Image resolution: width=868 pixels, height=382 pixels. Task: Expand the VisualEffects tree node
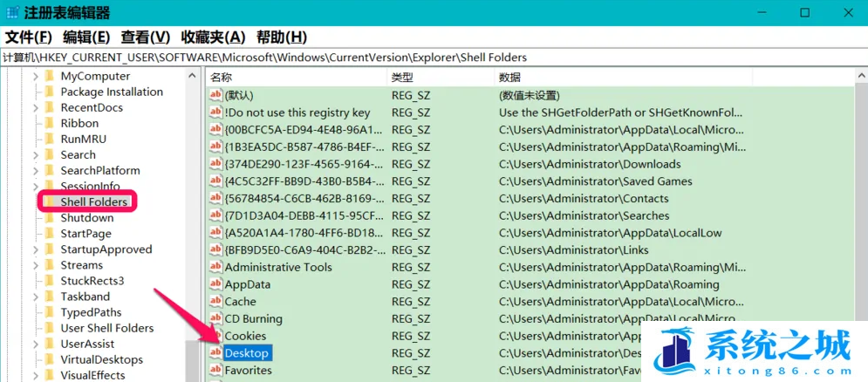point(36,375)
